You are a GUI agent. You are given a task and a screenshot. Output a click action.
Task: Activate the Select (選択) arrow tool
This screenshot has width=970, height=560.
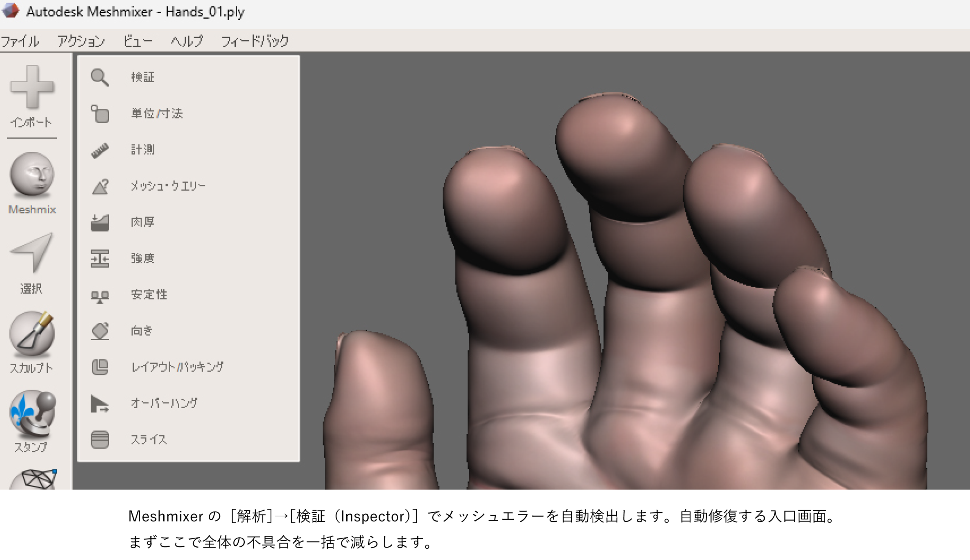point(32,253)
